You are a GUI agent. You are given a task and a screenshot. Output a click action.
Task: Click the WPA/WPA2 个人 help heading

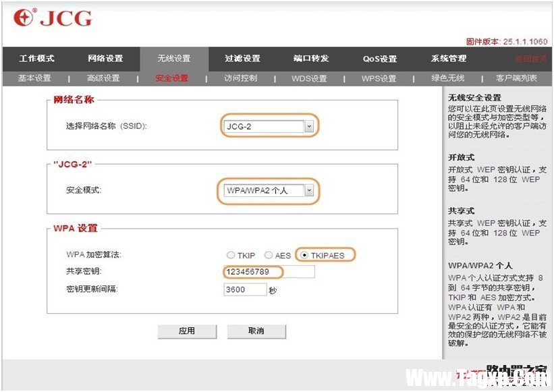480,265
